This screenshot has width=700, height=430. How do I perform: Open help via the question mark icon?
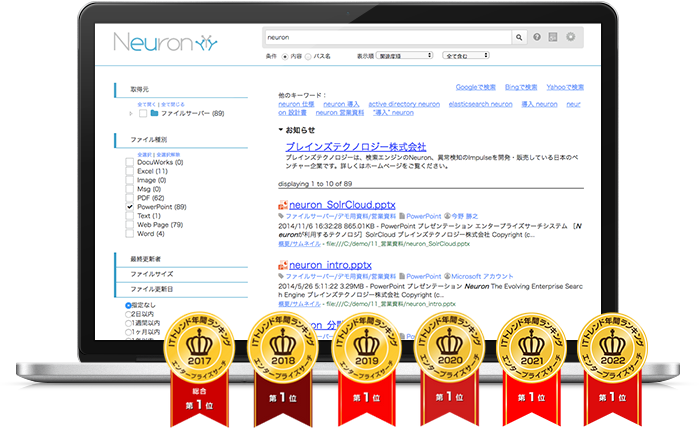[x=537, y=37]
